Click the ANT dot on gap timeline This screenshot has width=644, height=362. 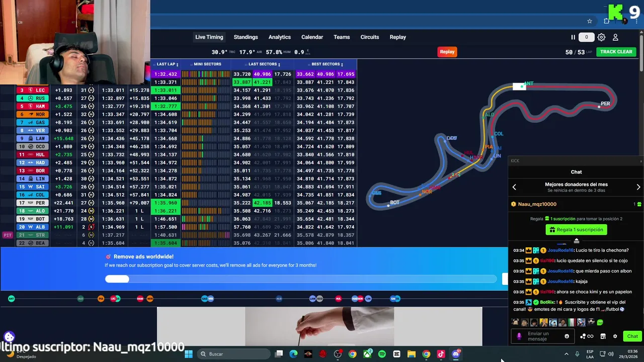coord(12,299)
